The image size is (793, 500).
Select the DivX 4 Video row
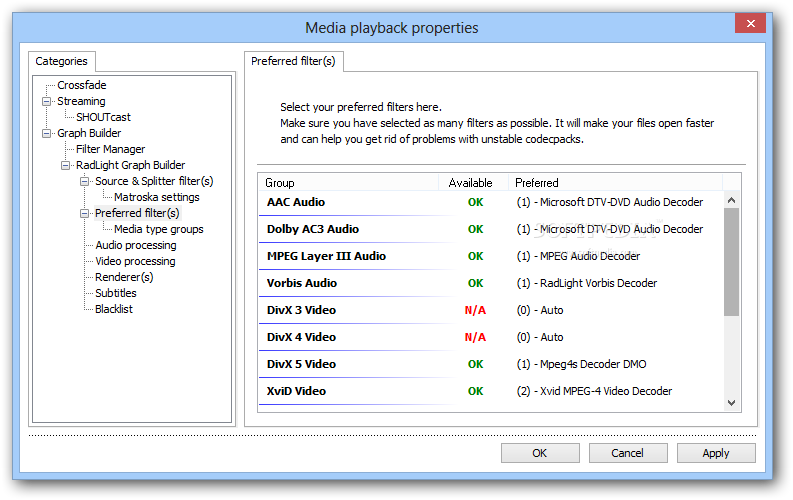(x=491, y=337)
